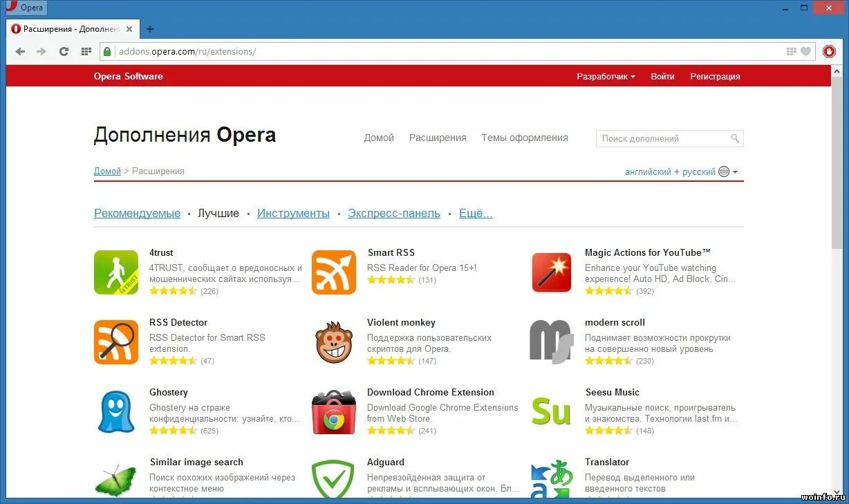Click the Поиск дополнений search field
This screenshot has width=849, height=504.
664,138
